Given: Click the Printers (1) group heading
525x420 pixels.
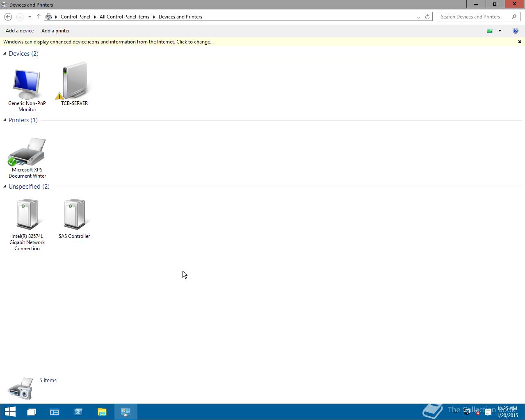Looking at the screenshot, I should [23, 120].
